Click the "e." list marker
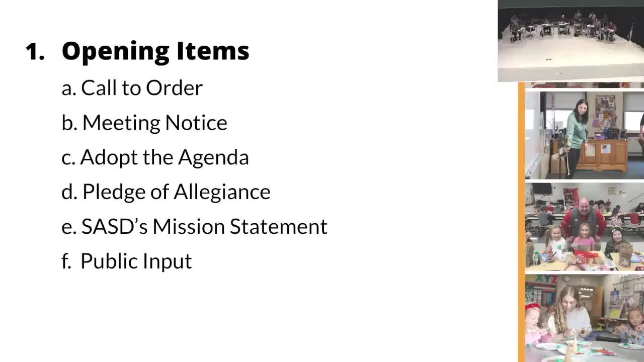The height and width of the screenshot is (362, 644). [69, 227]
